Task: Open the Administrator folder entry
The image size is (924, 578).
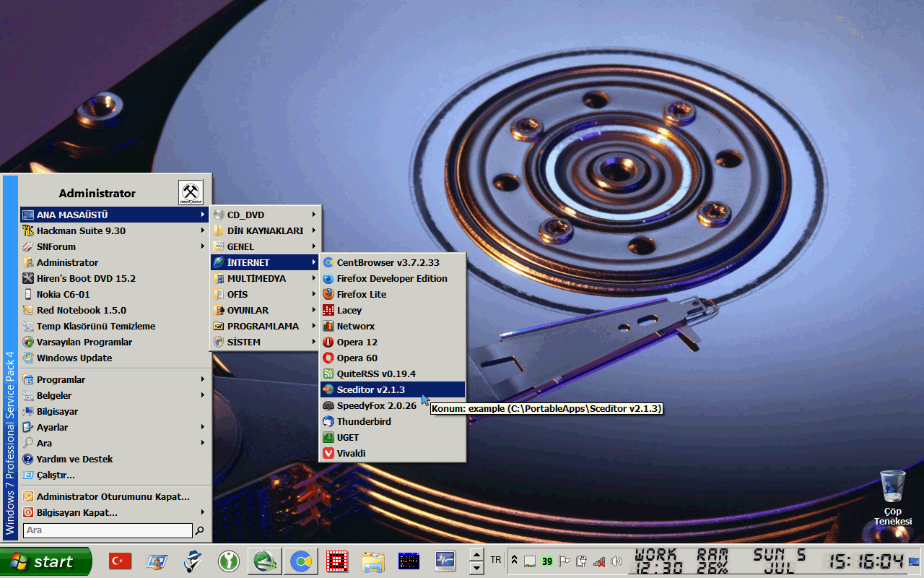Action: tap(115, 262)
